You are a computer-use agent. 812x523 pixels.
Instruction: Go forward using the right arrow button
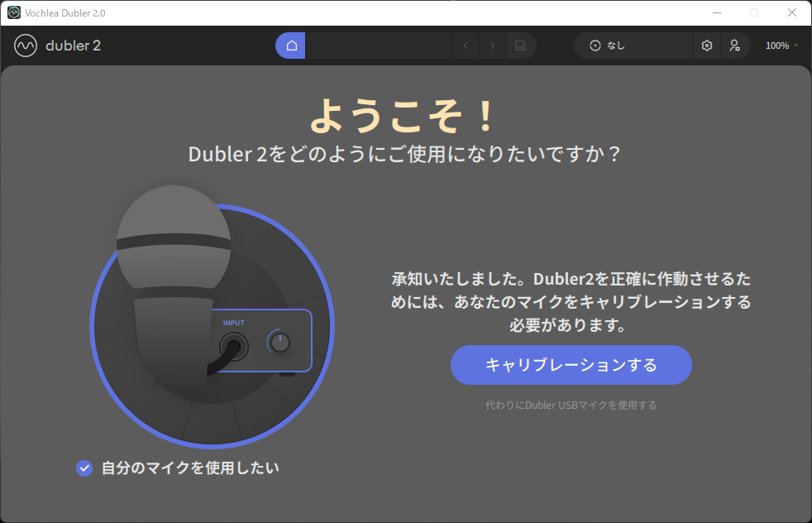[493, 46]
